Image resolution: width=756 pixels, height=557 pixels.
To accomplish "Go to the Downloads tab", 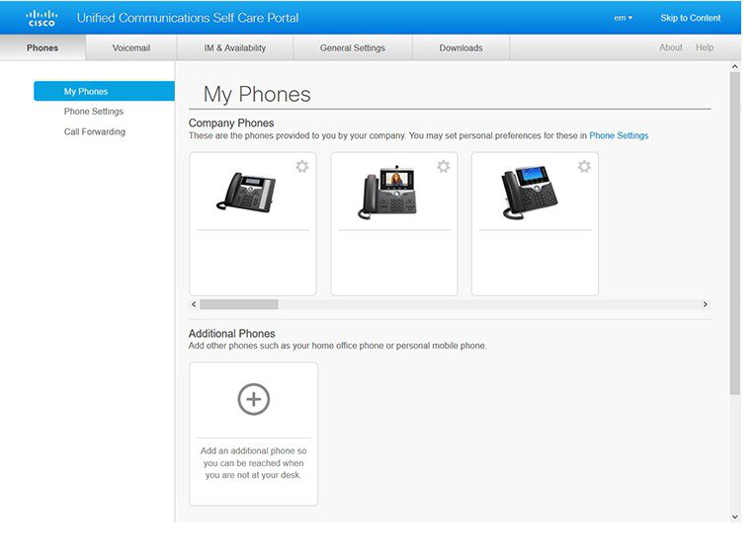I will (461, 47).
